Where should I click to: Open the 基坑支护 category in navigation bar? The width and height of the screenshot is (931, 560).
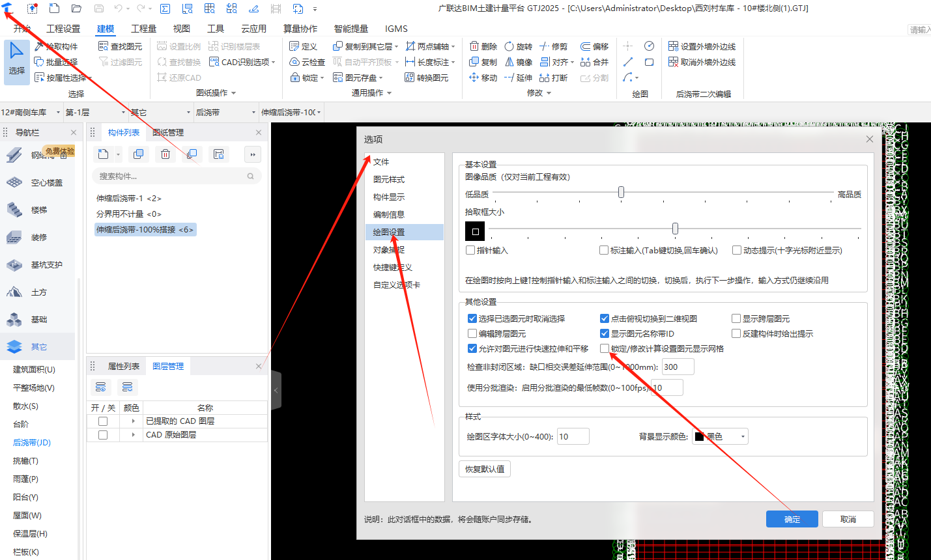pos(38,264)
